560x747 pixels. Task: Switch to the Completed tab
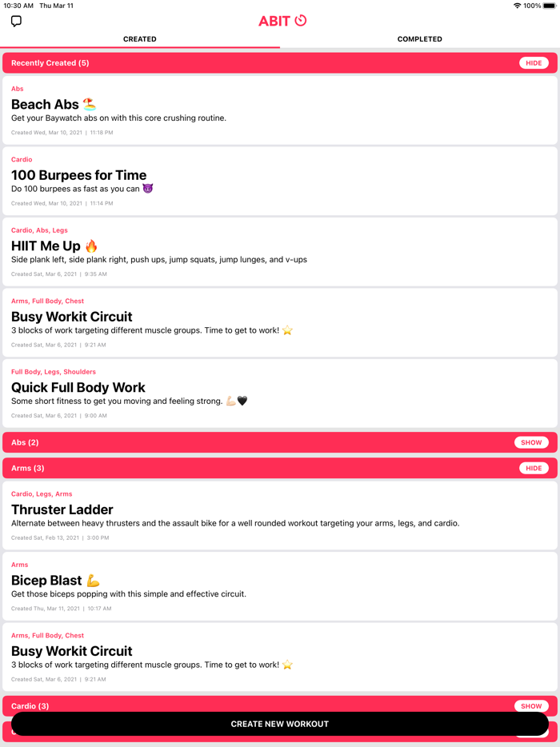coord(419,39)
